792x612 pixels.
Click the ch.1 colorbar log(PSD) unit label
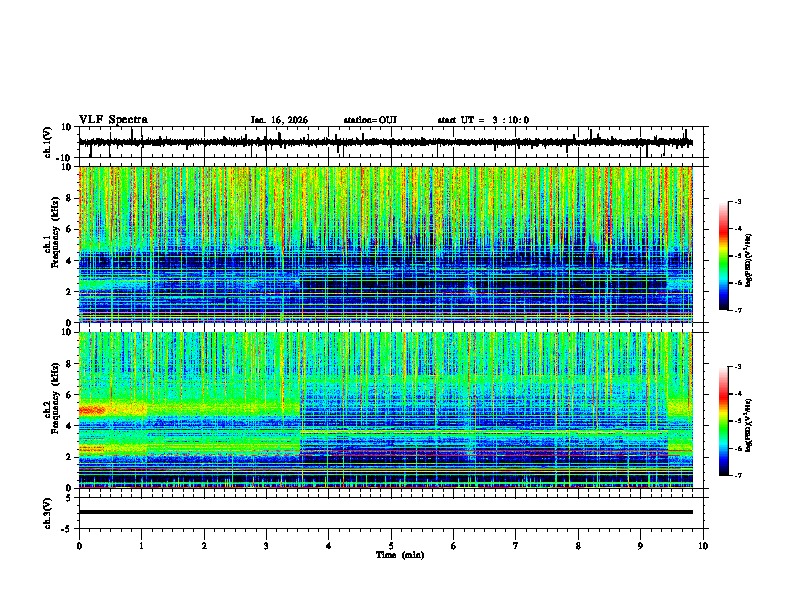pos(749,260)
